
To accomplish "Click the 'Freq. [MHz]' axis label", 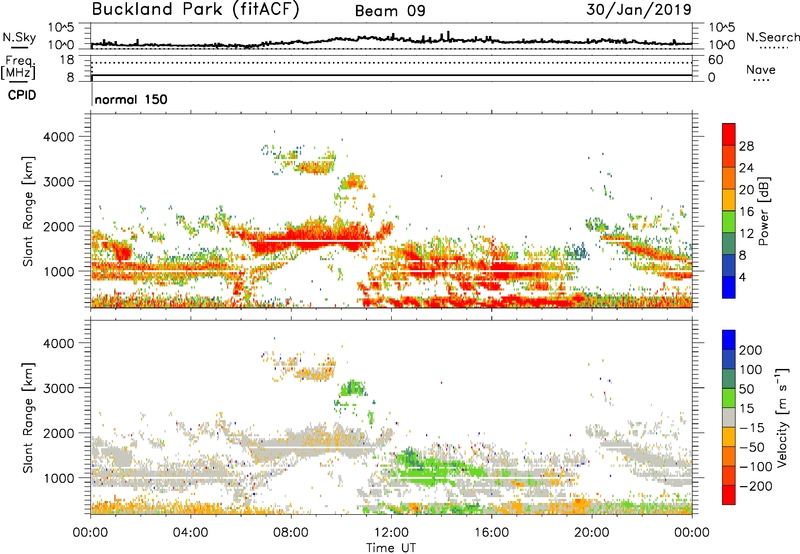I will (18, 67).
